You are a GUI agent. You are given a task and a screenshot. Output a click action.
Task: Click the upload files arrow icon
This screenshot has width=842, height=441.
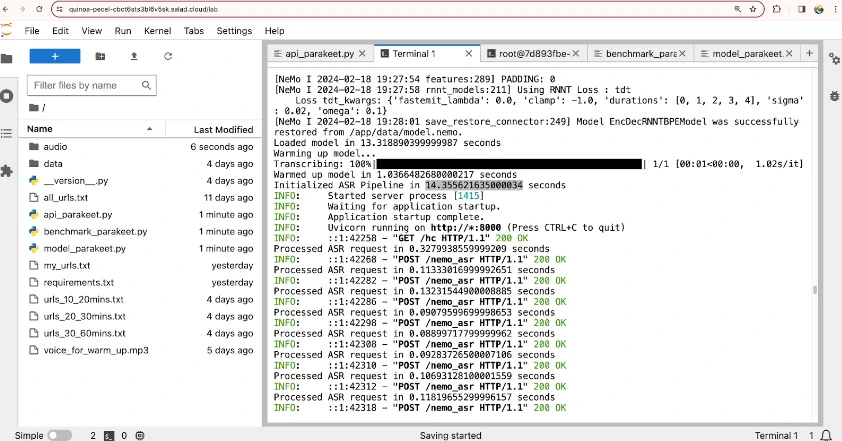(134, 56)
